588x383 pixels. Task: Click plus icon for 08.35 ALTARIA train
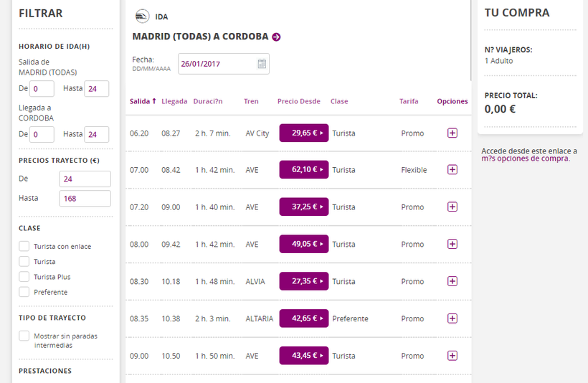tap(452, 318)
